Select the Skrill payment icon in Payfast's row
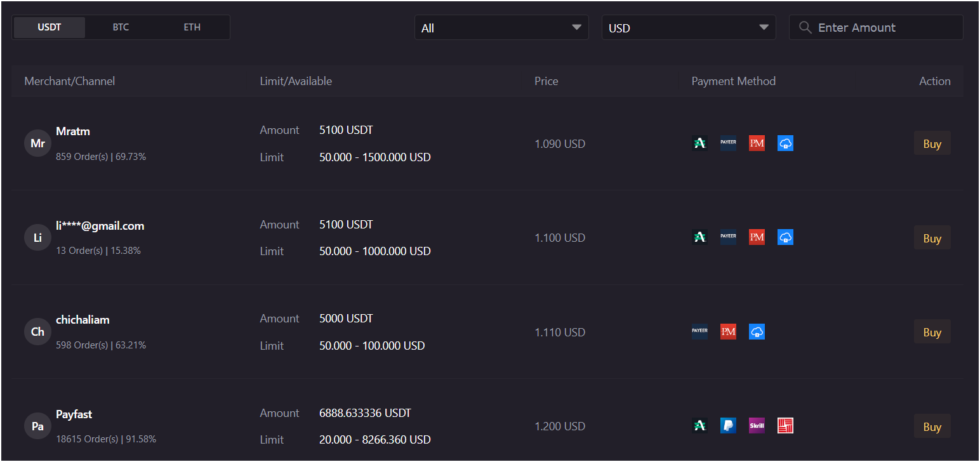The width and height of the screenshot is (980, 462). (x=757, y=425)
